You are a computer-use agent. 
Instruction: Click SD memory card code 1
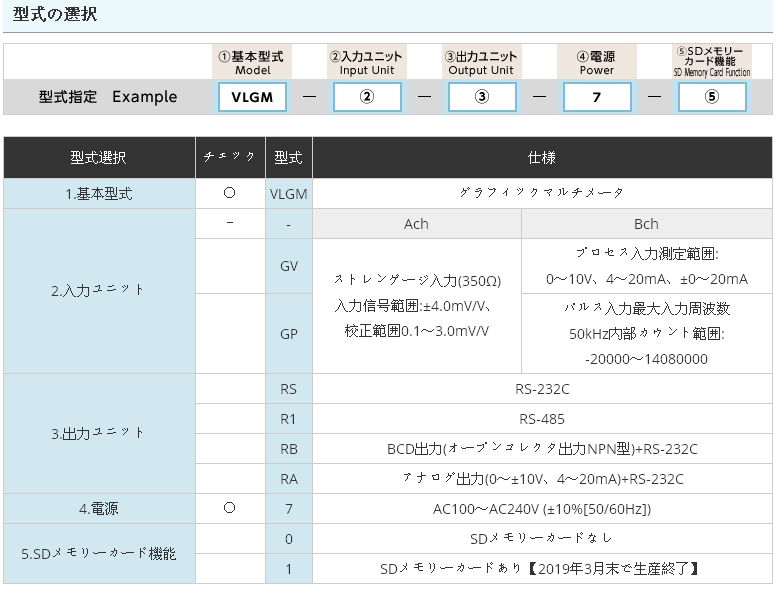point(289,569)
